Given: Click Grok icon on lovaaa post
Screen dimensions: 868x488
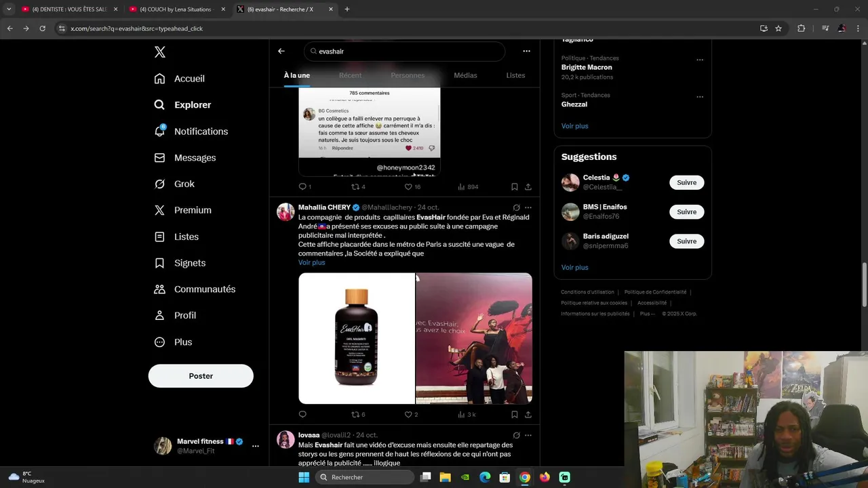Looking at the screenshot, I should coord(516,435).
